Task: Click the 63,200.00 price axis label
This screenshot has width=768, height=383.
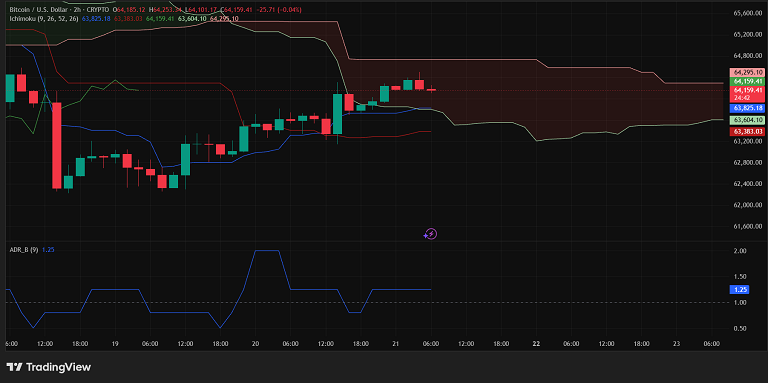Action: pos(747,142)
